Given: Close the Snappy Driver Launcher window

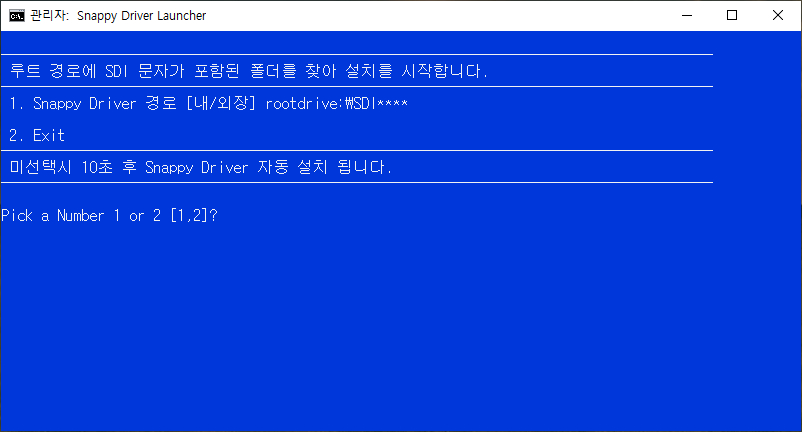Looking at the screenshot, I should [x=778, y=15].
